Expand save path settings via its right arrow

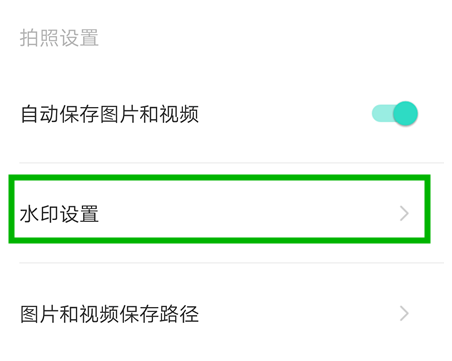coord(404,313)
